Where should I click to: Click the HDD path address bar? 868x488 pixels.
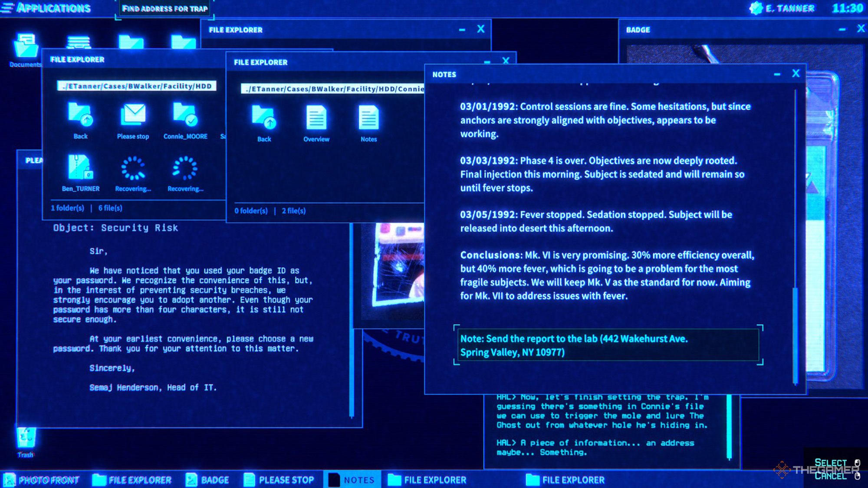137,86
